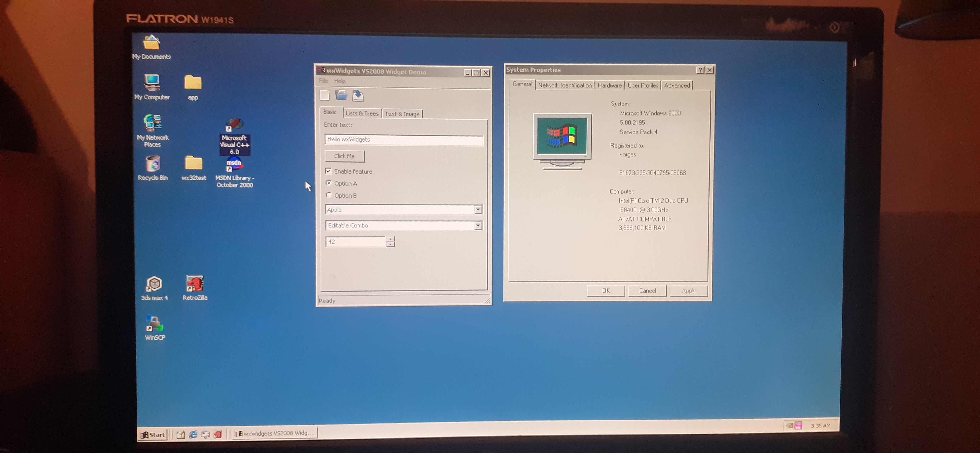Click the product ID 51873-335-3040795-09068

pyautogui.click(x=652, y=173)
